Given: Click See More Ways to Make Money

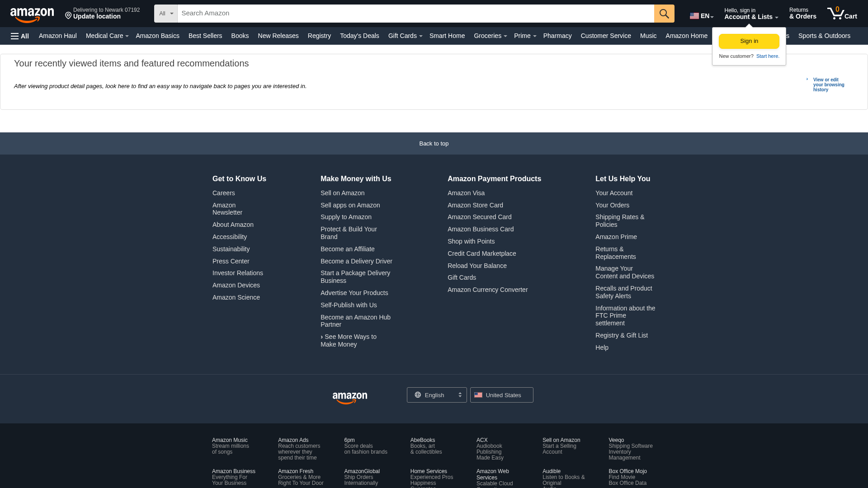Looking at the screenshot, I should pyautogui.click(x=349, y=340).
